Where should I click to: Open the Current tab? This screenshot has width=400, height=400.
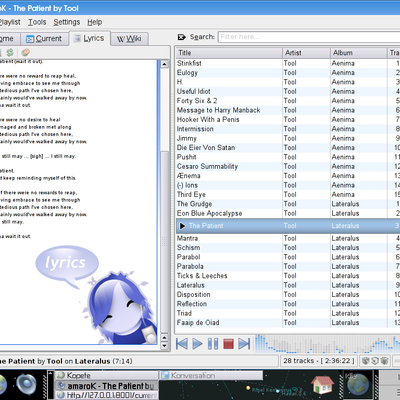coord(44,39)
